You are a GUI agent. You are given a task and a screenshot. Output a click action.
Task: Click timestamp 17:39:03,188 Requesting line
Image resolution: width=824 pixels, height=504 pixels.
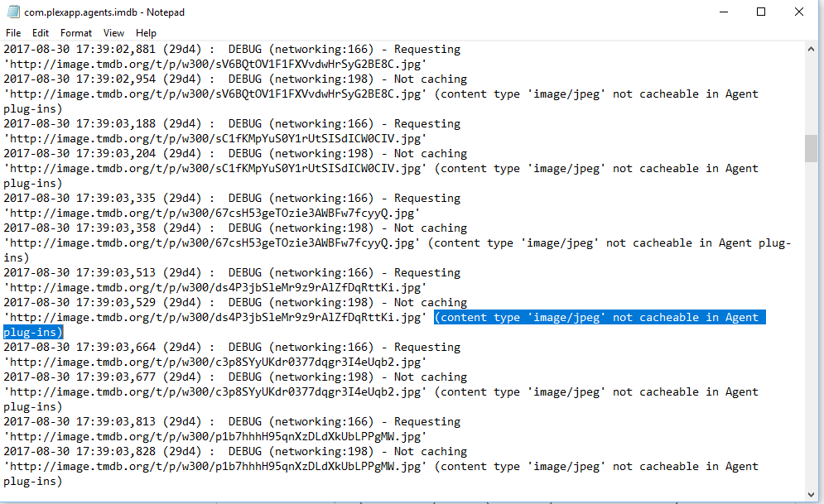coord(232,124)
